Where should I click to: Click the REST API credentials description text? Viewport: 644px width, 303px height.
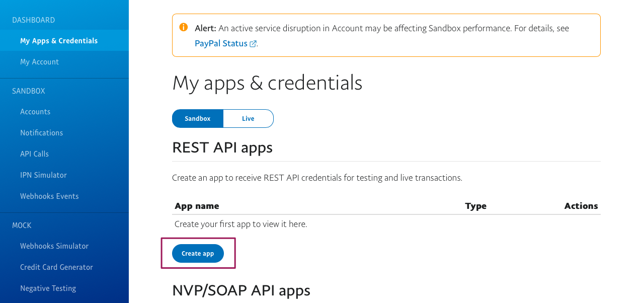point(317,178)
